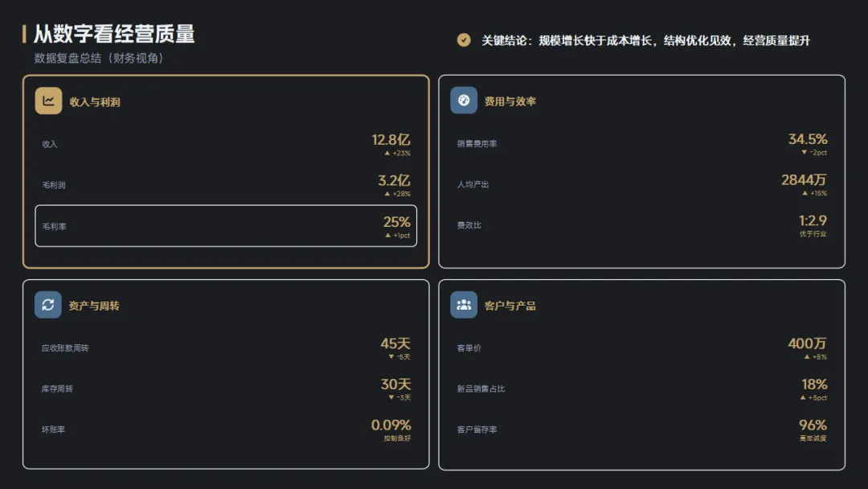Viewport: 868px width, 489px height.
Task: Click the 客单价 400万 value
Action: pos(807,344)
